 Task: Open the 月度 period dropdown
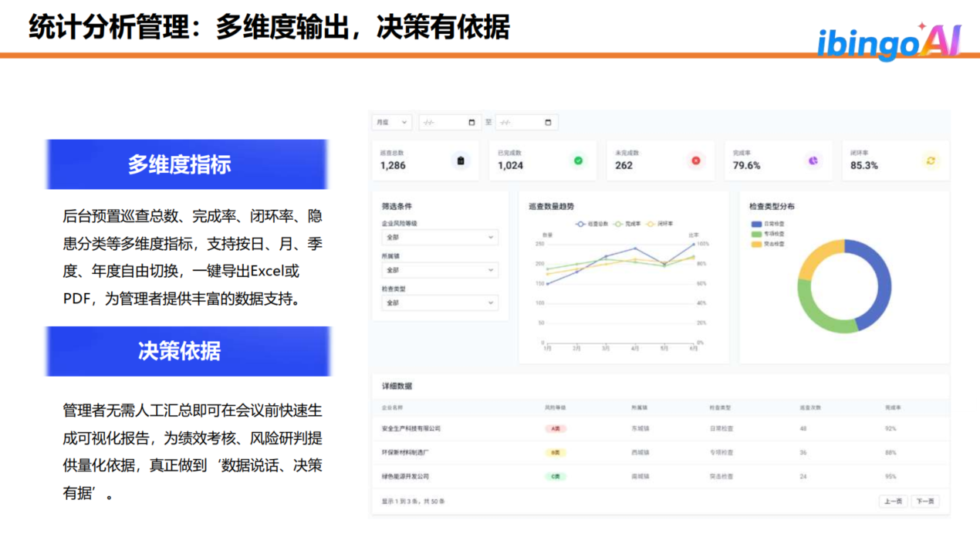pos(393,122)
